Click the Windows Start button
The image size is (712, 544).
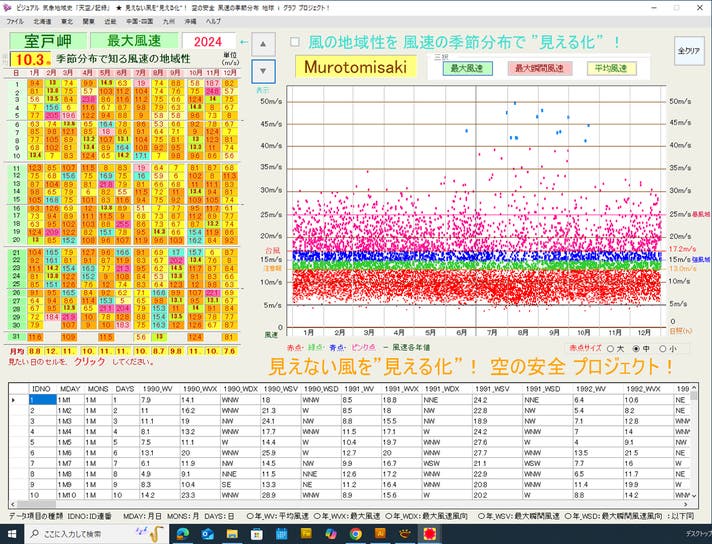11,534
